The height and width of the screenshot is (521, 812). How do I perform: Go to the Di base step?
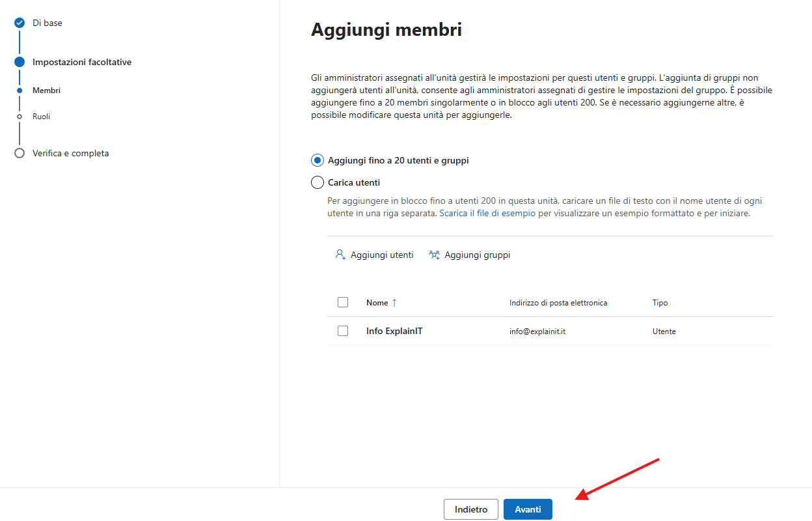[x=47, y=23]
